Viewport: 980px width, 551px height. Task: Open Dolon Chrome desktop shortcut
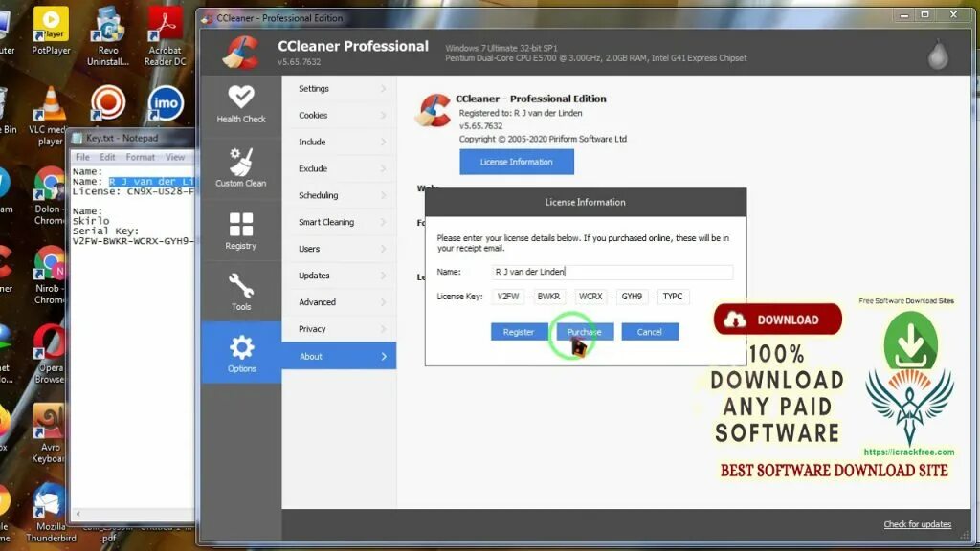(x=50, y=195)
